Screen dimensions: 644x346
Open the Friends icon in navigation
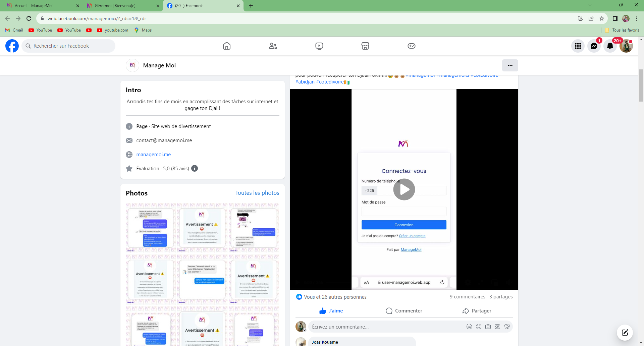point(273,46)
